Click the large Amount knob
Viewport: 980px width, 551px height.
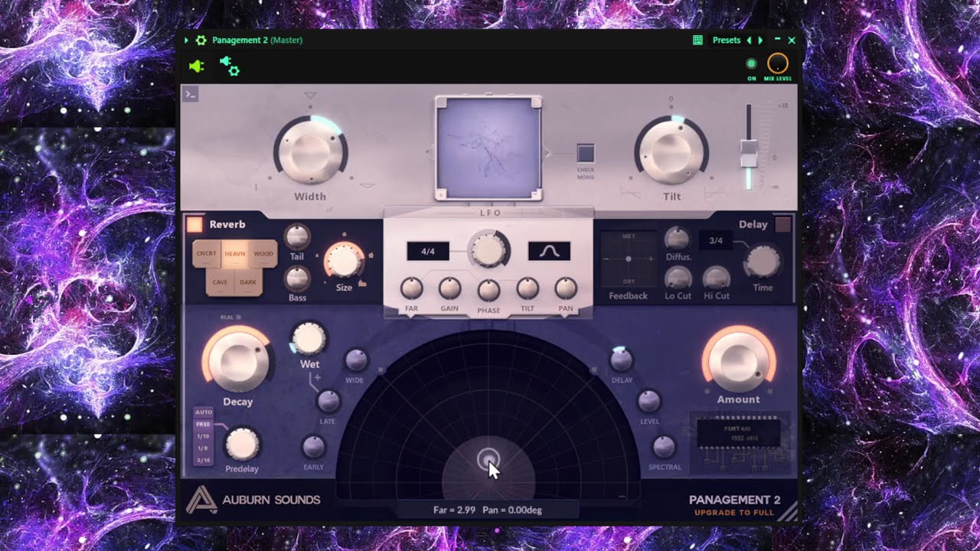pos(738,360)
